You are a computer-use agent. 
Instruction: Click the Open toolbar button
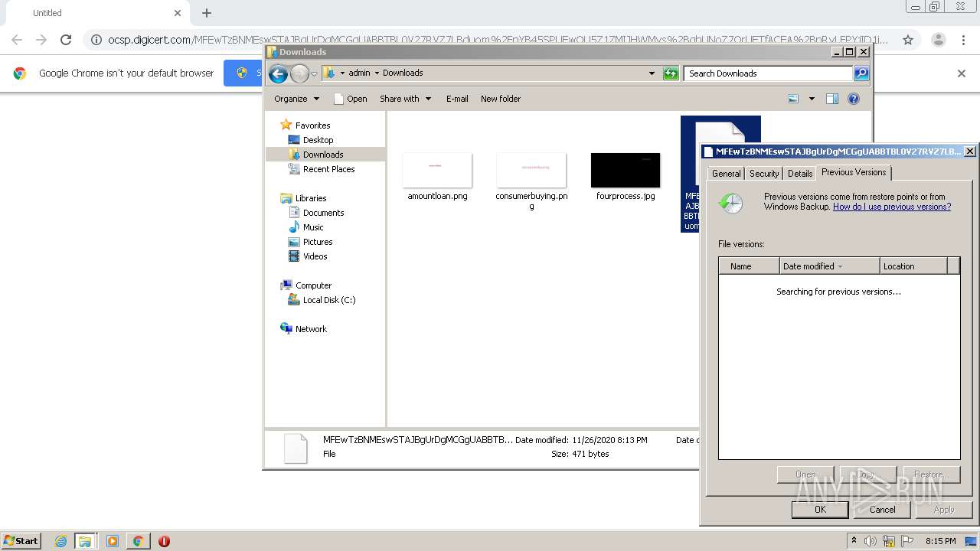point(351,99)
